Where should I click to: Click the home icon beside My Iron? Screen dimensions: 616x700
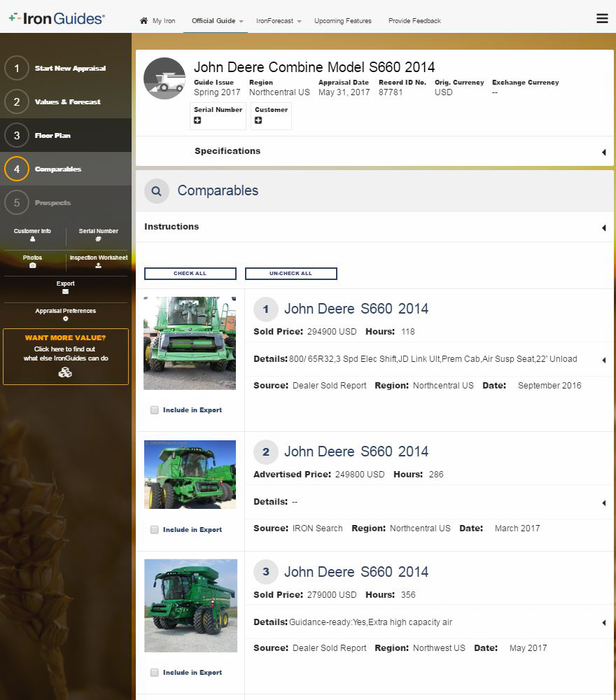143,20
